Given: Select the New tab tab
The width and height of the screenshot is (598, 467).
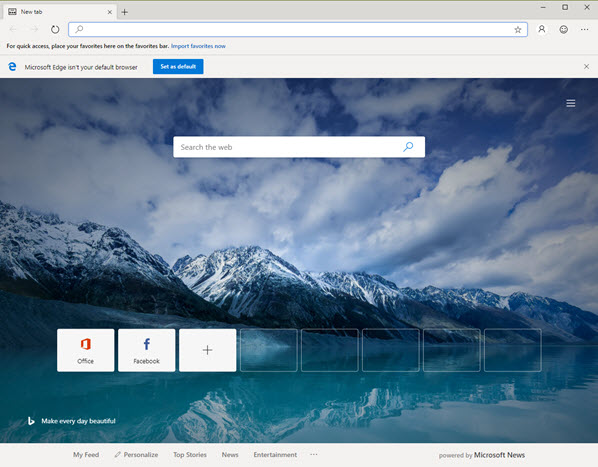Looking at the screenshot, I should tap(60, 12).
